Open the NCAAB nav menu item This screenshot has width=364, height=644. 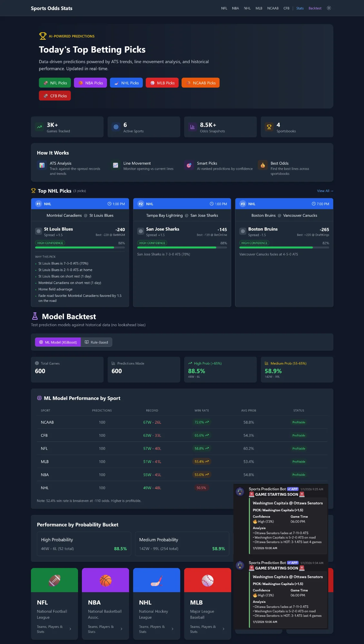click(273, 8)
